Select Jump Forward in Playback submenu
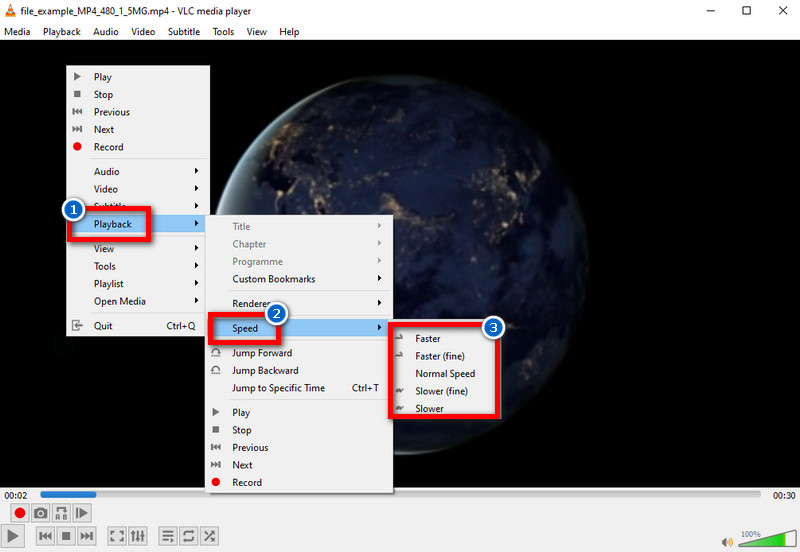The image size is (800, 552). pyautogui.click(x=299, y=353)
